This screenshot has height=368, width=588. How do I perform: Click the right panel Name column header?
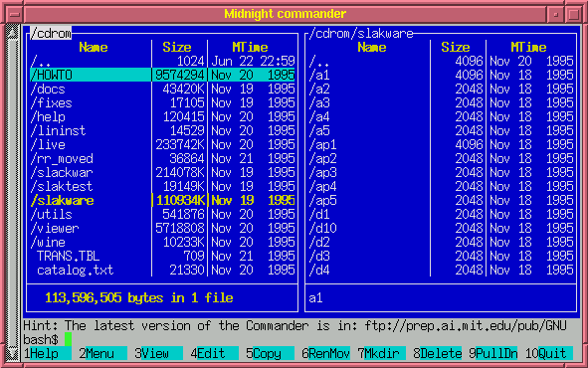[372, 47]
